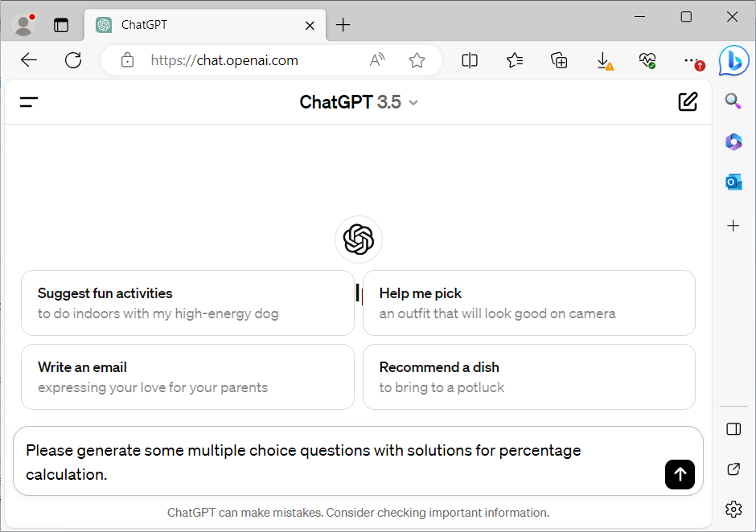Refresh the current page
Viewport: 756px width, 532px height.
click(73, 60)
